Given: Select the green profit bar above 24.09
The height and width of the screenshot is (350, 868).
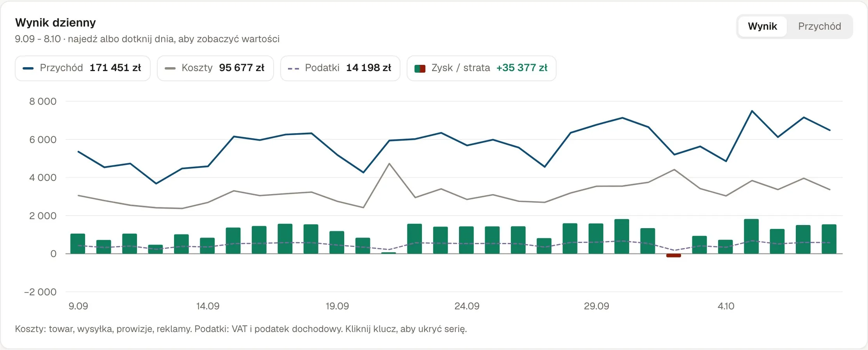Looking at the screenshot, I should coord(466,240).
